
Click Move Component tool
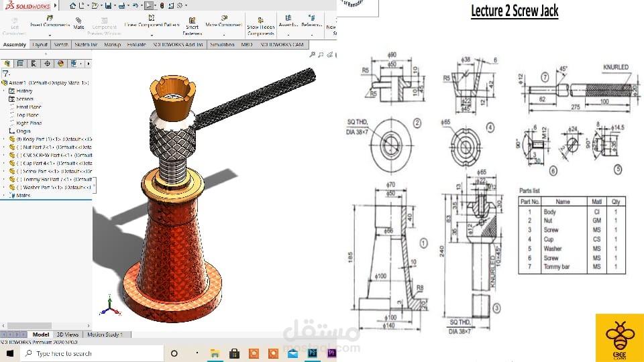click(224, 21)
